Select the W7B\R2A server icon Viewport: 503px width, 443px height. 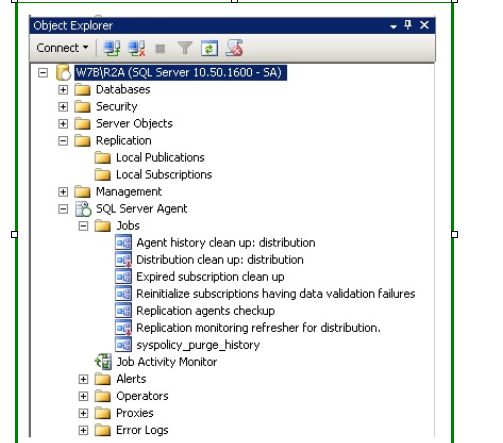pyautogui.click(x=63, y=73)
